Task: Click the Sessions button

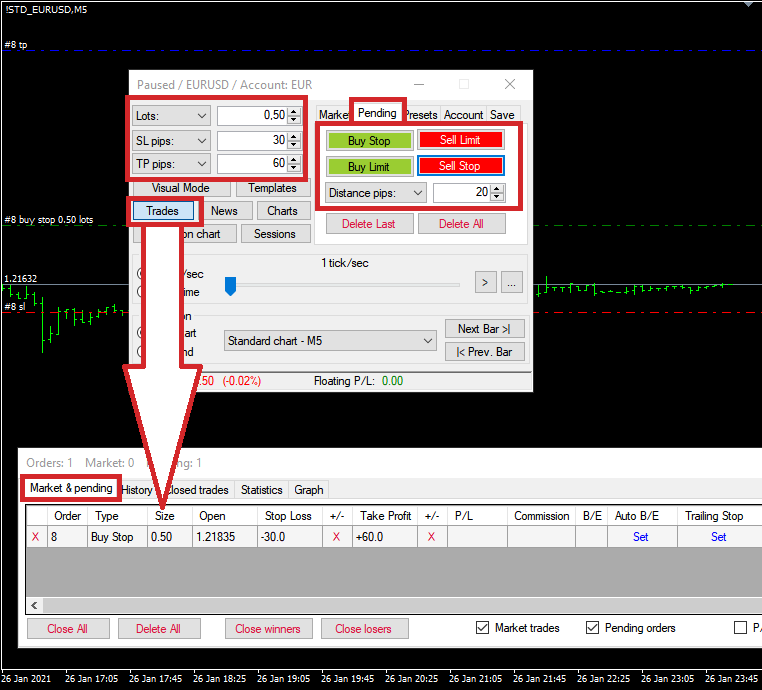Action: 275,234
